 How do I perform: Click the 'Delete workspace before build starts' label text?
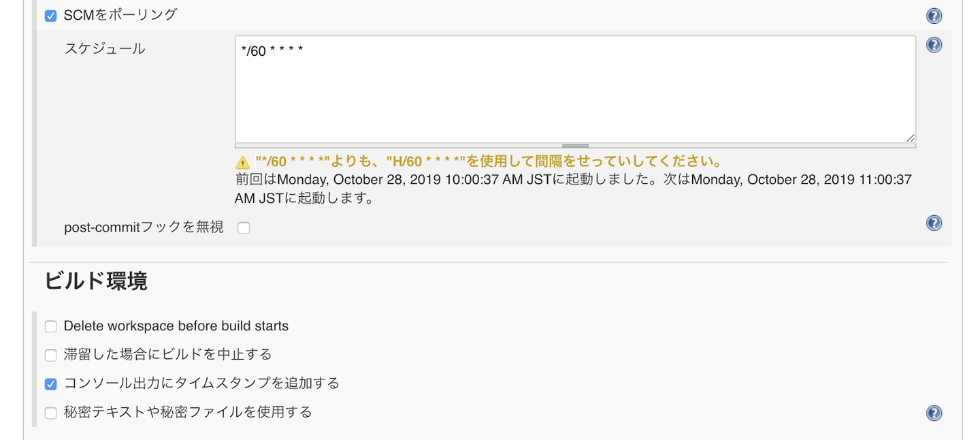click(x=176, y=326)
